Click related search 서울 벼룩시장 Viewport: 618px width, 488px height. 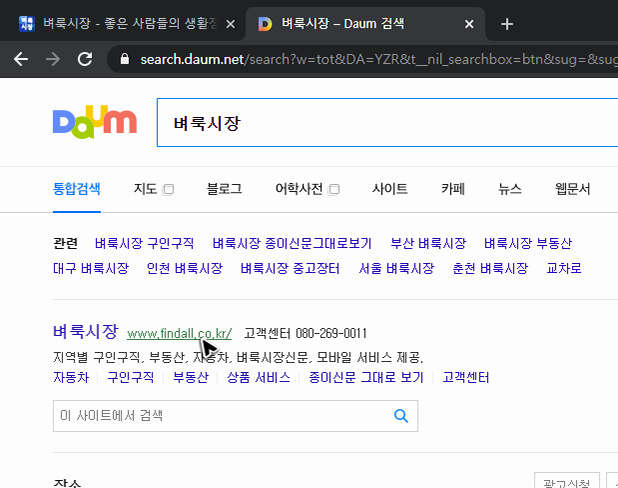pos(396,268)
